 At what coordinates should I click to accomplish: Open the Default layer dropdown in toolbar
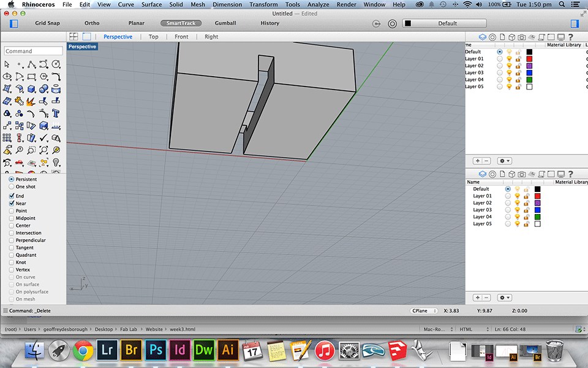pyautogui.click(x=445, y=23)
